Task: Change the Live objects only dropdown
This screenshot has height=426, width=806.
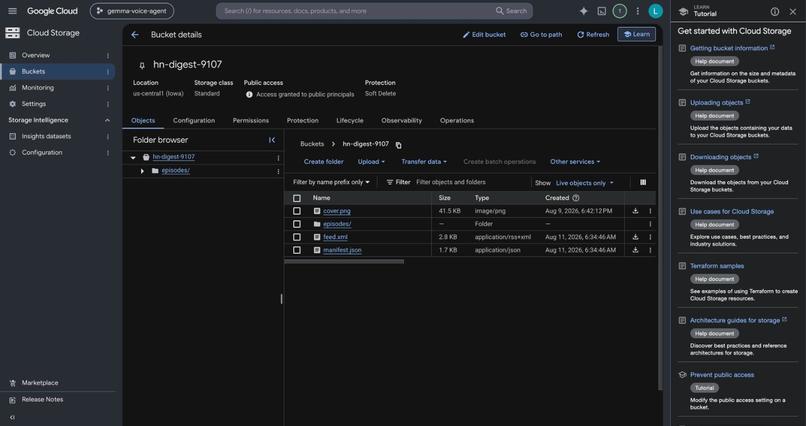Action: [x=584, y=183]
